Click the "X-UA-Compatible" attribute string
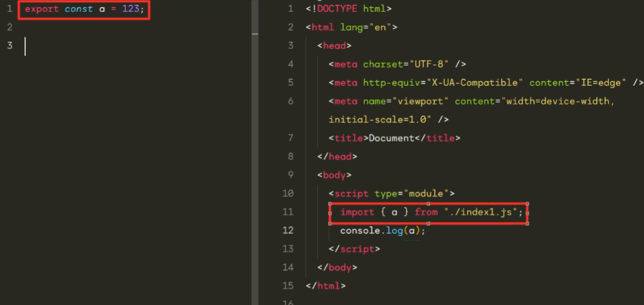 (478, 82)
